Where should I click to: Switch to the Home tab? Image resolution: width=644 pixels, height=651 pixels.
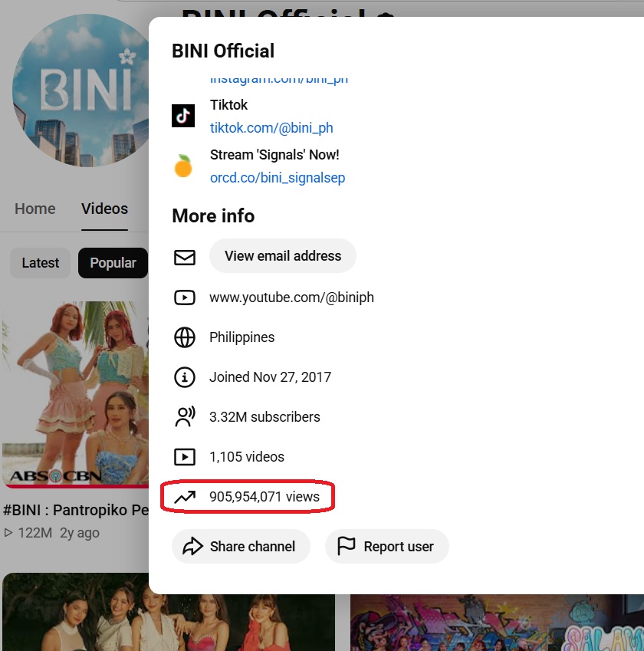click(34, 209)
